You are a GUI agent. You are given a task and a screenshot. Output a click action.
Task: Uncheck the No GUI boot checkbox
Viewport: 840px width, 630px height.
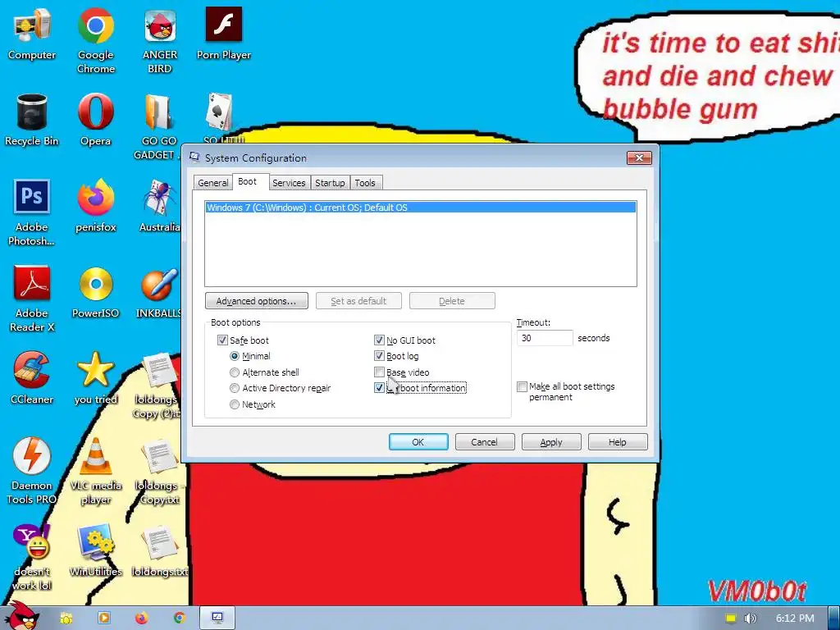(379, 340)
